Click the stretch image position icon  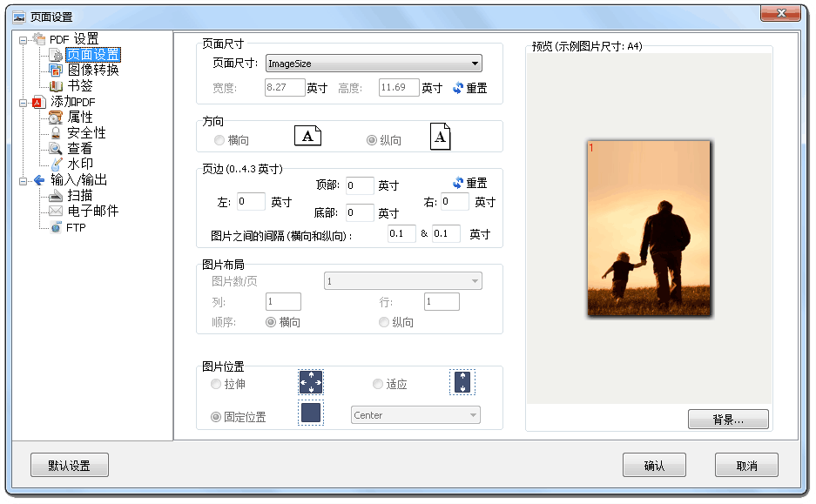point(311,383)
